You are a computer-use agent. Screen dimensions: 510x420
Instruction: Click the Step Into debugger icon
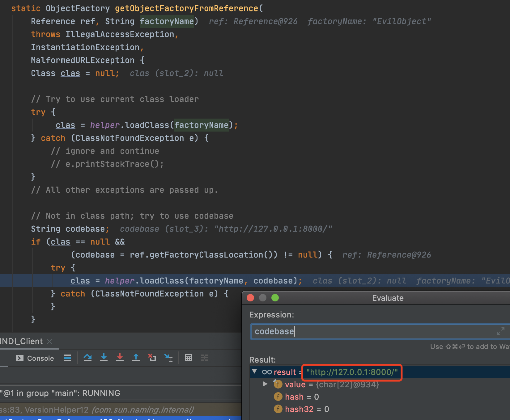(104, 358)
